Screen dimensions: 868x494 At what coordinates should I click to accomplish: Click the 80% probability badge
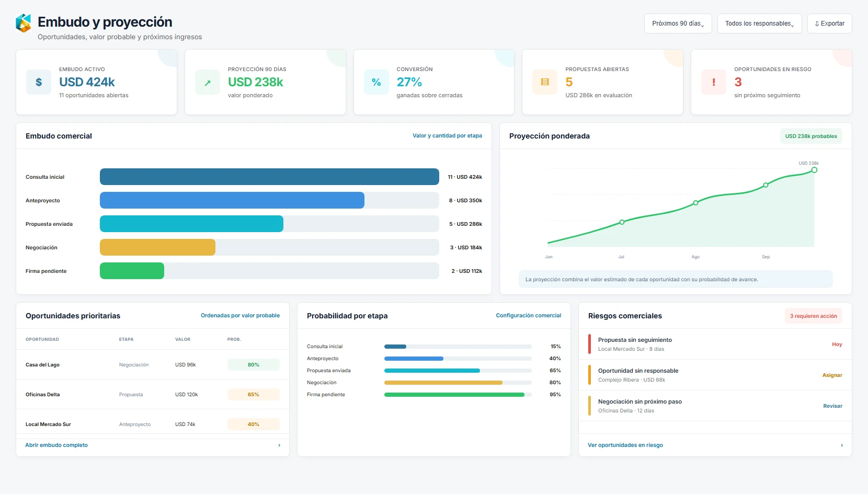tap(254, 364)
